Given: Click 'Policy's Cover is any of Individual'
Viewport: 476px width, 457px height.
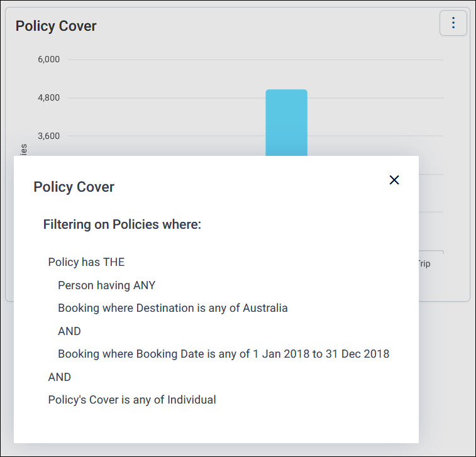Looking at the screenshot, I should point(132,400).
